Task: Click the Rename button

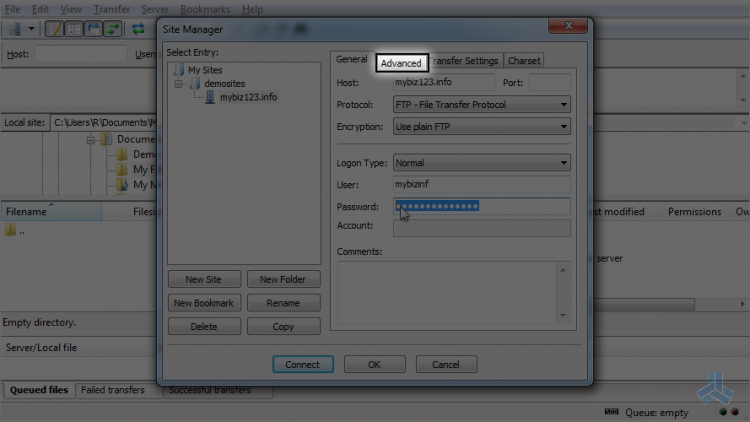Action: tap(283, 303)
